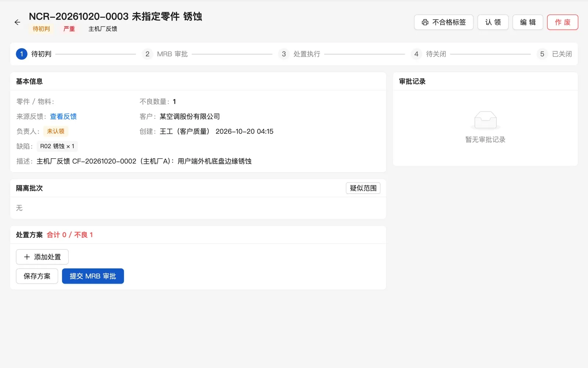Screen dimensions: 588x368
Task: Select step 1 待初判
Action: tap(34, 54)
